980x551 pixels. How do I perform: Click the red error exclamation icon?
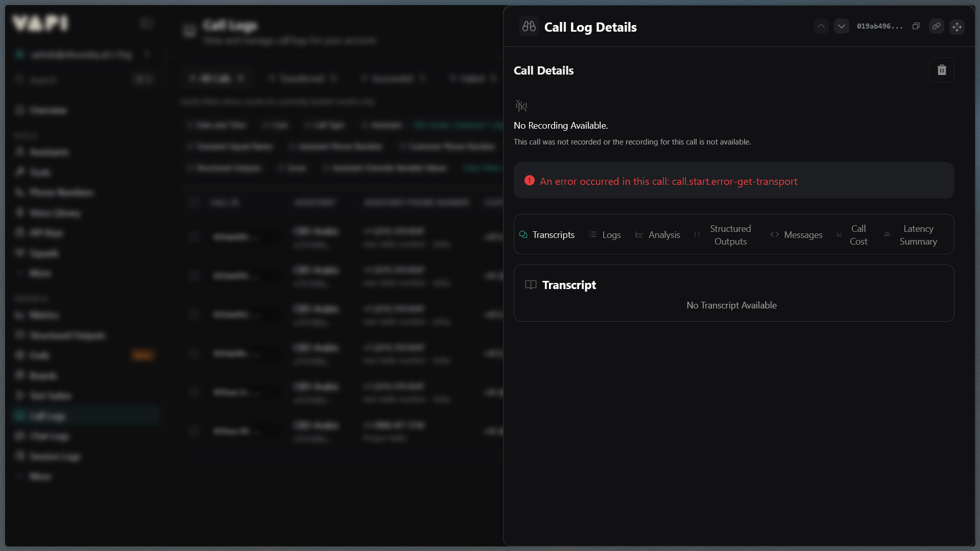click(529, 181)
